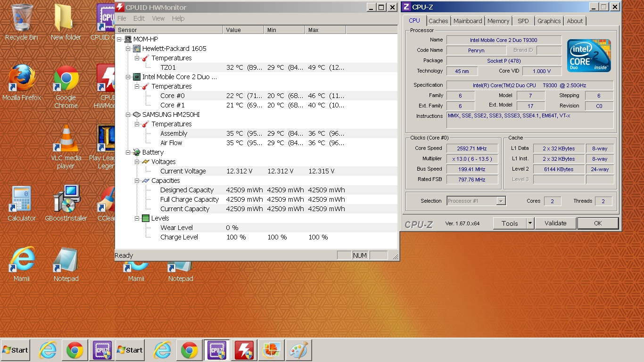Collapse the Intel Mobile Core 2 Duo node
This screenshot has width=644, height=362.
128,77
